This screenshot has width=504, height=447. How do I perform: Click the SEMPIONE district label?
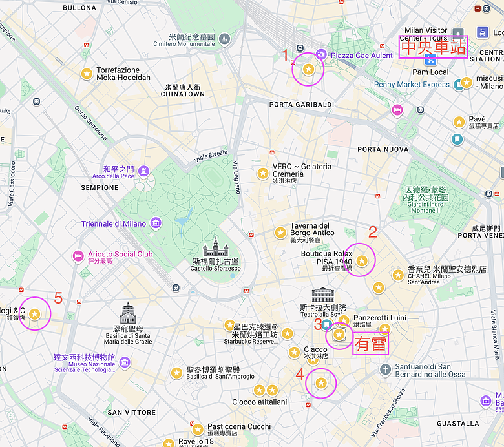click(100, 188)
